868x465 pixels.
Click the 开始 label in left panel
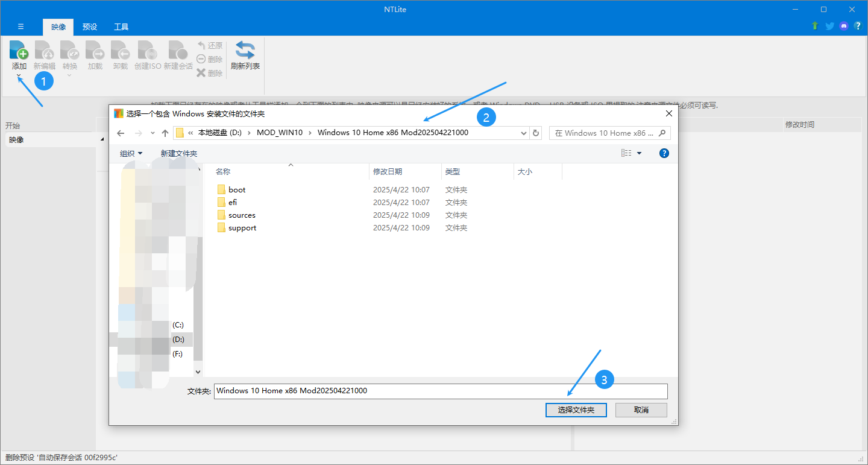click(x=13, y=125)
